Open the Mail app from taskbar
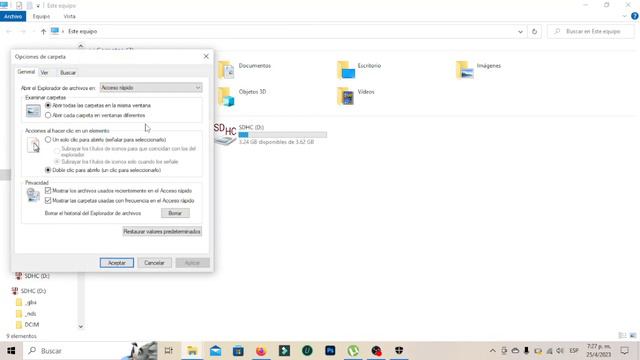640x360 pixels. coord(216,351)
